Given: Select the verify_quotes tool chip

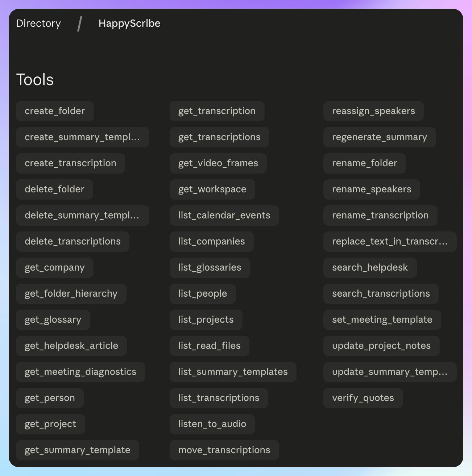Looking at the screenshot, I should pos(363,398).
